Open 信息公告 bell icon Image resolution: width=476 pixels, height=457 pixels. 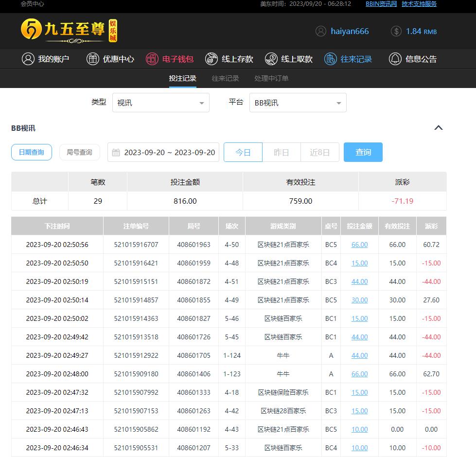[395, 59]
